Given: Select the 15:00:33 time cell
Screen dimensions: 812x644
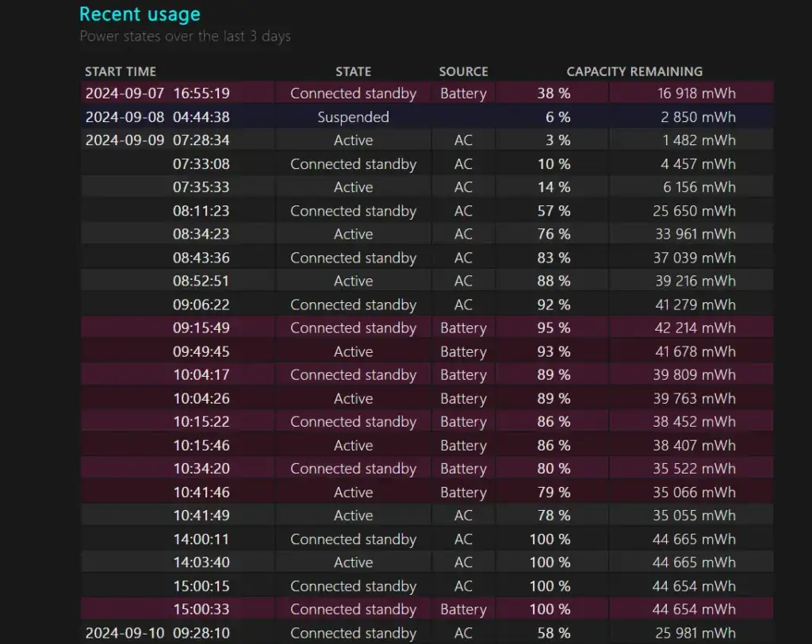Looking at the screenshot, I should (201, 609).
